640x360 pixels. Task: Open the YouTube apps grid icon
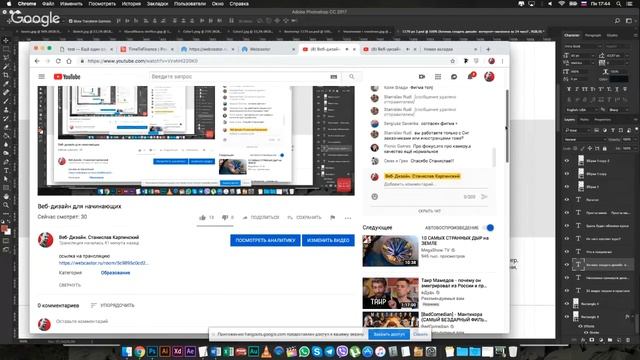pyautogui.click(x=438, y=76)
